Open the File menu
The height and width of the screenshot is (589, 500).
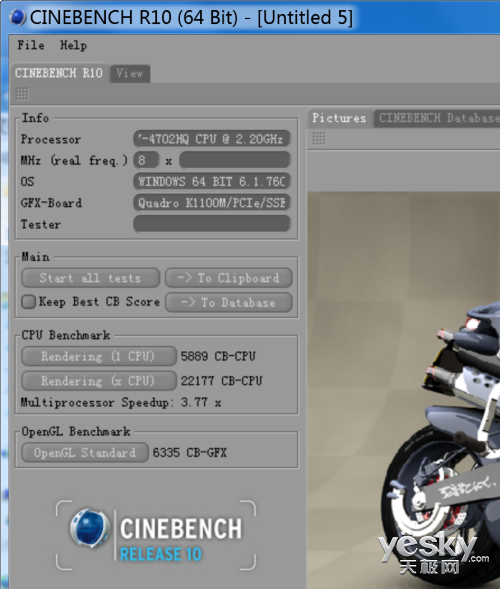point(31,45)
